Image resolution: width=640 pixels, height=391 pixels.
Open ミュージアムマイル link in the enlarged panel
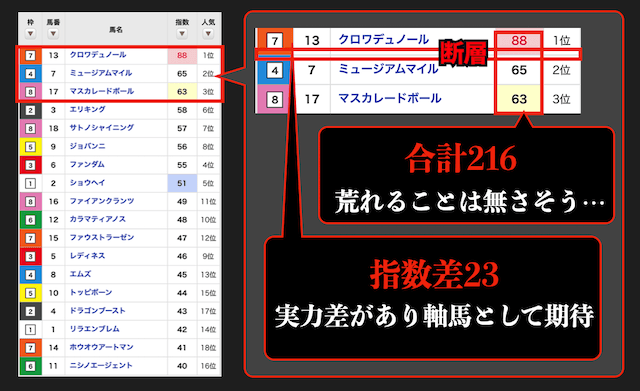pos(388,69)
